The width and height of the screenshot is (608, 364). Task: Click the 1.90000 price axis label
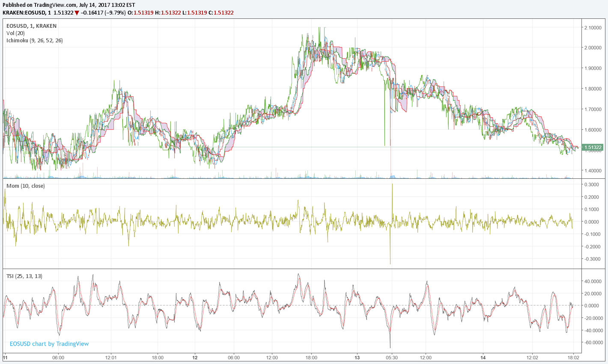[592, 68]
